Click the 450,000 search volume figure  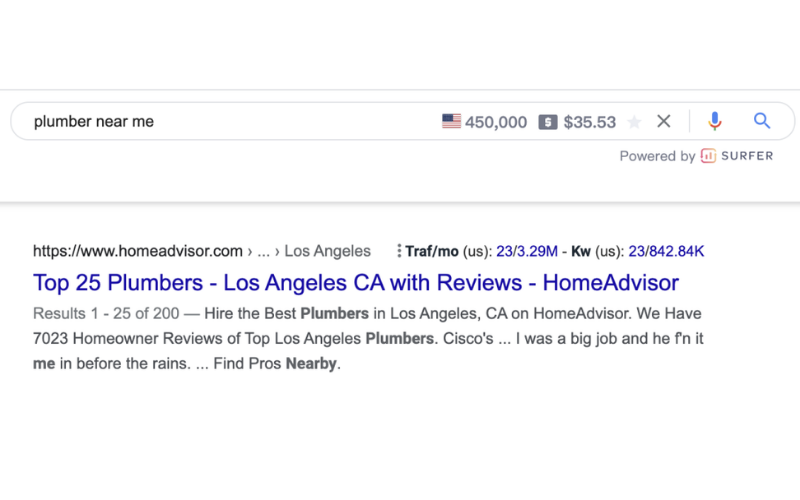point(496,122)
